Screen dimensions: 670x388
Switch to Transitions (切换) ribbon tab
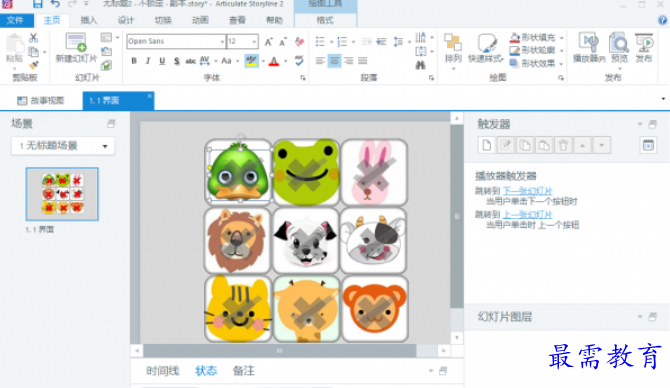[163, 20]
